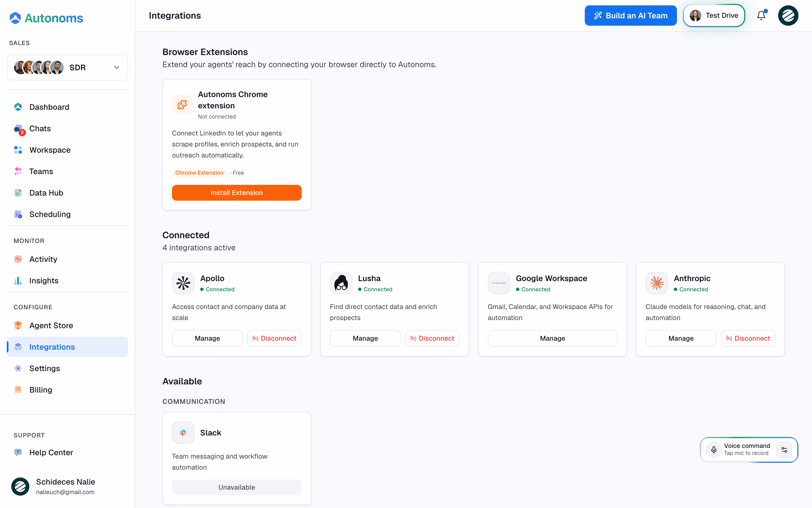Go to Dashboard menu item
This screenshot has height=508, width=812.
pos(67,107)
